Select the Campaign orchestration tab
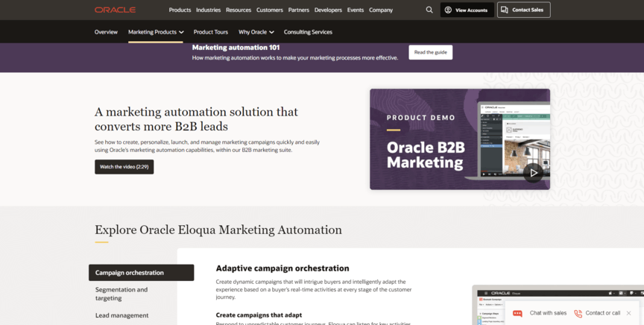 tap(142, 272)
